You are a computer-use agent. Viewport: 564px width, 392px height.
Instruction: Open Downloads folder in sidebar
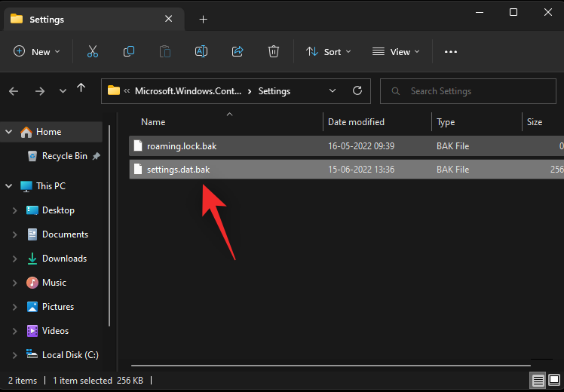point(64,259)
